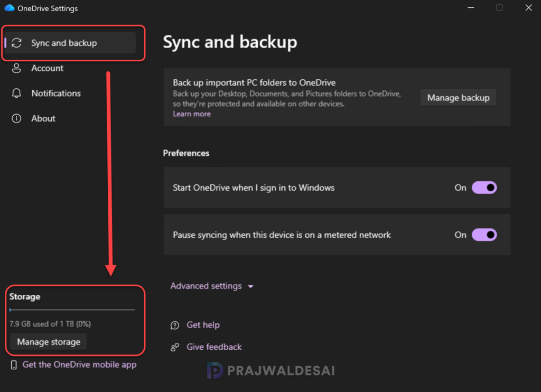The height and width of the screenshot is (392, 541).
Task: Click 'Pause syncing when this device' label
Action: (x=282, y=235)
